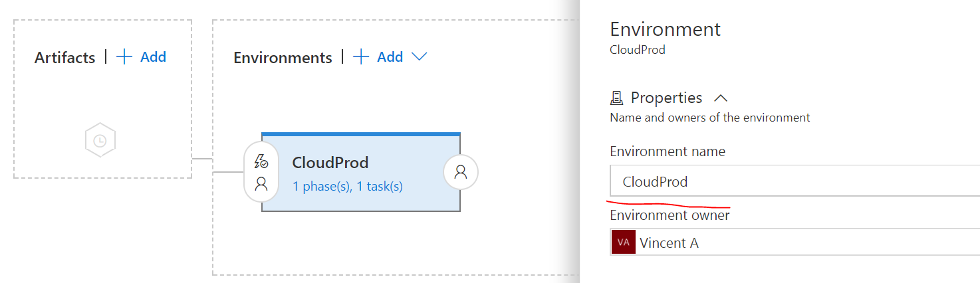This screenshot has height=283, width=980.
Task: Open the 1 phase(s), 1 task(s) link
Action: click(347, 187)
